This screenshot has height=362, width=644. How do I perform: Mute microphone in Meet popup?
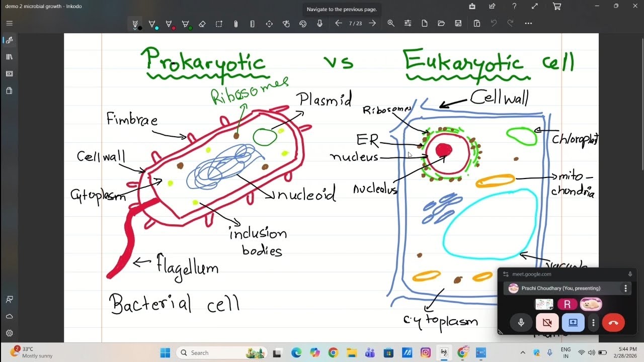tap(521, 323)
